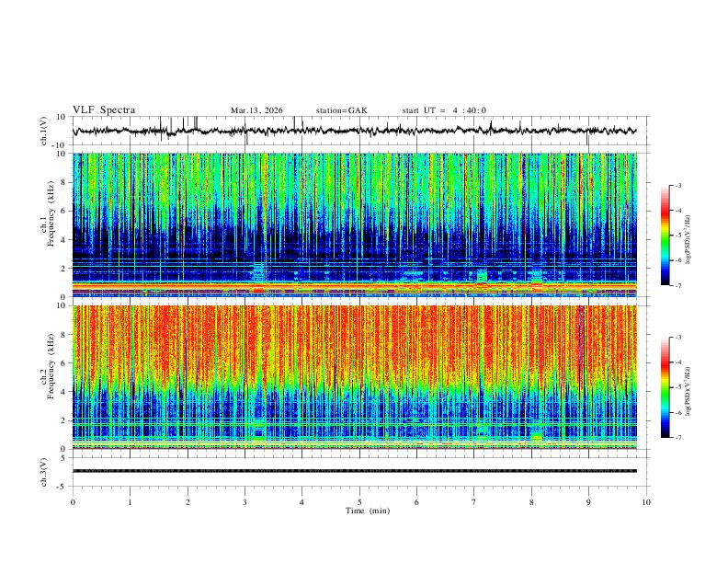The width and height of the screenshot is (728, 563).
Task: Select the date text "Mar.13, 2026"
Action: [256, 110]
